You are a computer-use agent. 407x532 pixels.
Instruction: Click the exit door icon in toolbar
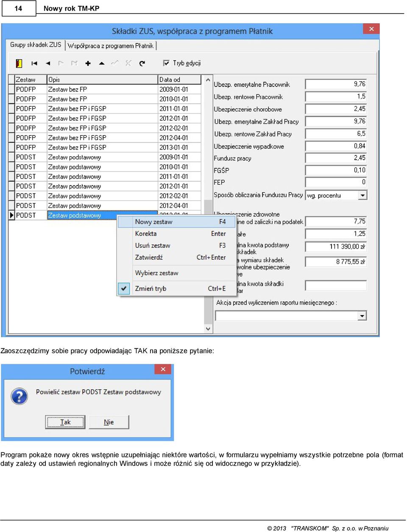pyautogui.click(x=19, y=63)
